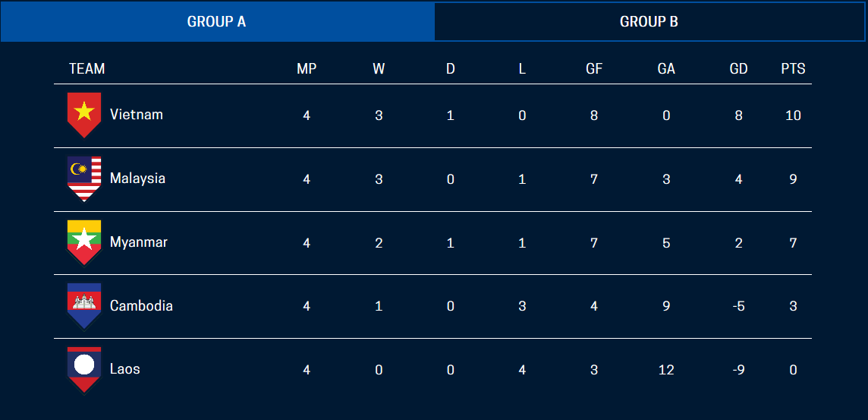Screen dimensions: 868x420
Task: Open the Malaysia team name link
Action: [x=137, y=178]
